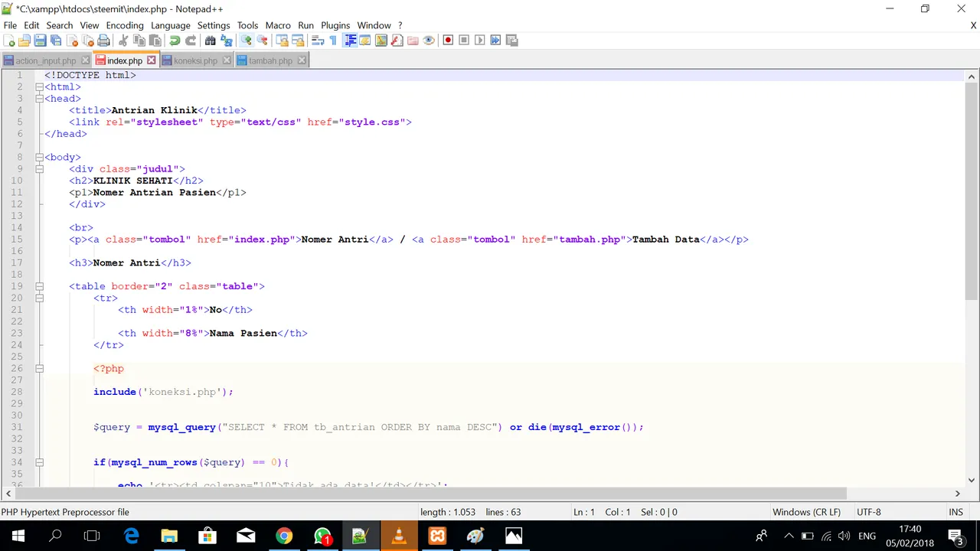
Task: Click the Save All toolbar icon
Action: pos(56,41)
